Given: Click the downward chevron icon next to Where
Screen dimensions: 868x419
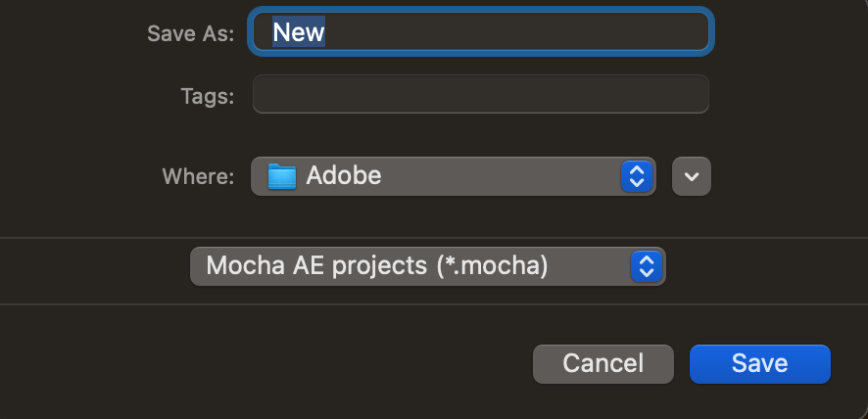Looking at the screenshot, I should pos(692,176).
